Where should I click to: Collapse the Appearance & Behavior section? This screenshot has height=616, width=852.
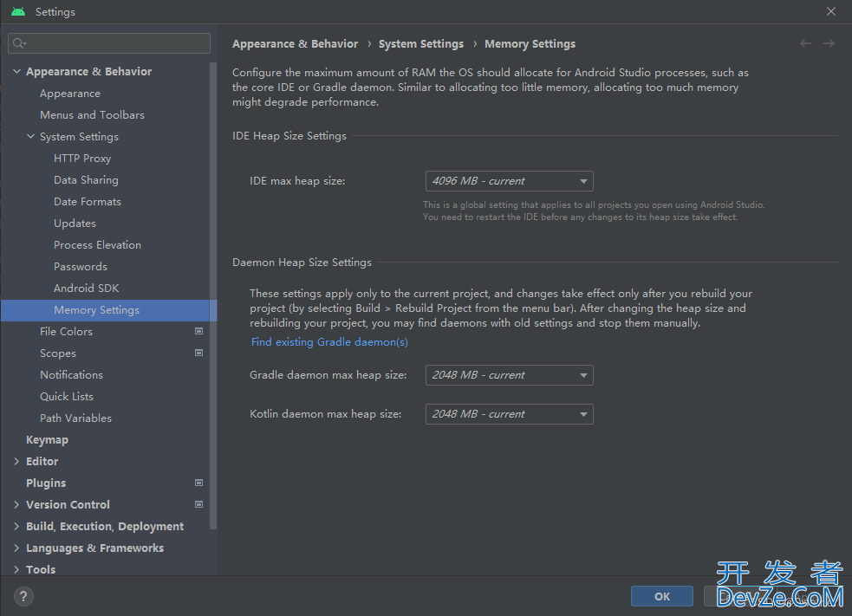(16, 71)
